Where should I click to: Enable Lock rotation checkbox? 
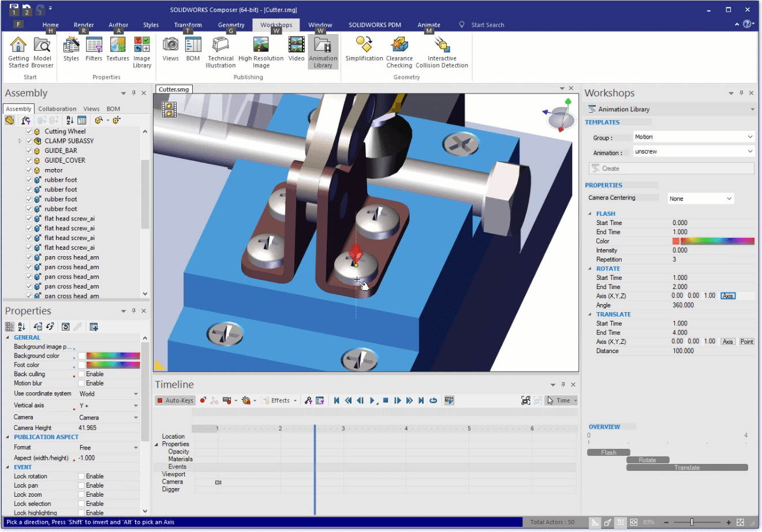[x=81, y=477]
